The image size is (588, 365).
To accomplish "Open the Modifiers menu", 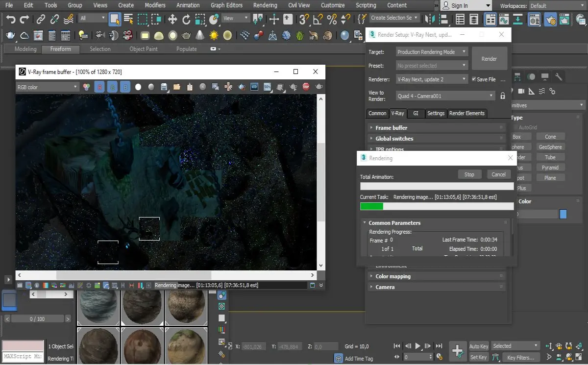I will 155,5.
